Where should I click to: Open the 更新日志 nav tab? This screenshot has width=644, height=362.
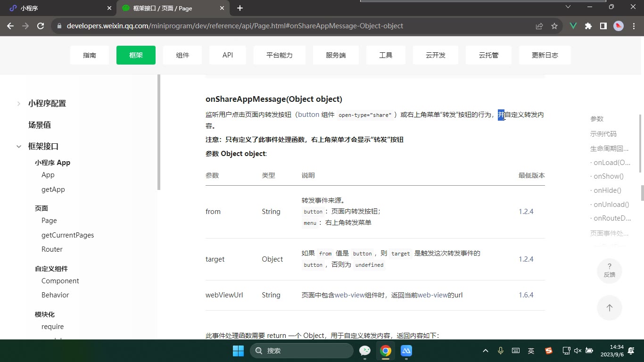tap(545, 55)
